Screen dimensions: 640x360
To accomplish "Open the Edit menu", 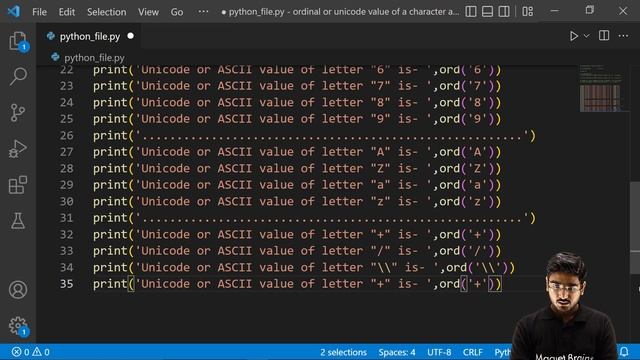I will pos(67,12).
